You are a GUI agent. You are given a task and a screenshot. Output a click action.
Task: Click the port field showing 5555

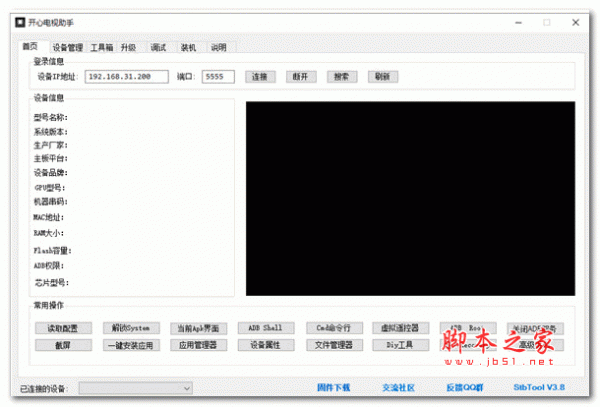(218, 77)
